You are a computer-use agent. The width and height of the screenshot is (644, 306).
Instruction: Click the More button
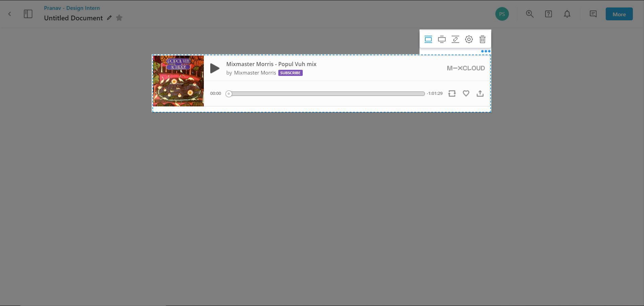point(619,14)
